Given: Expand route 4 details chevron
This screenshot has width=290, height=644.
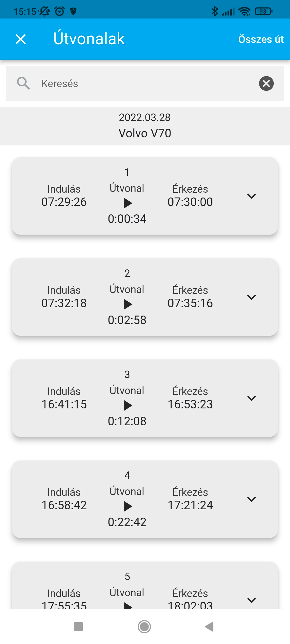Looking at the screenshot, I should pos(251,499).
